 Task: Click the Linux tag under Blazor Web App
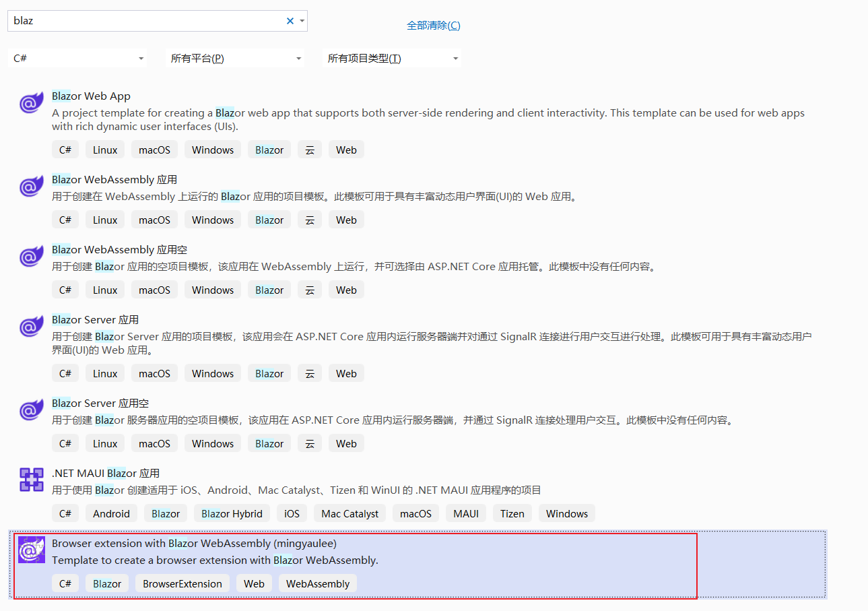tap(105, 150)
